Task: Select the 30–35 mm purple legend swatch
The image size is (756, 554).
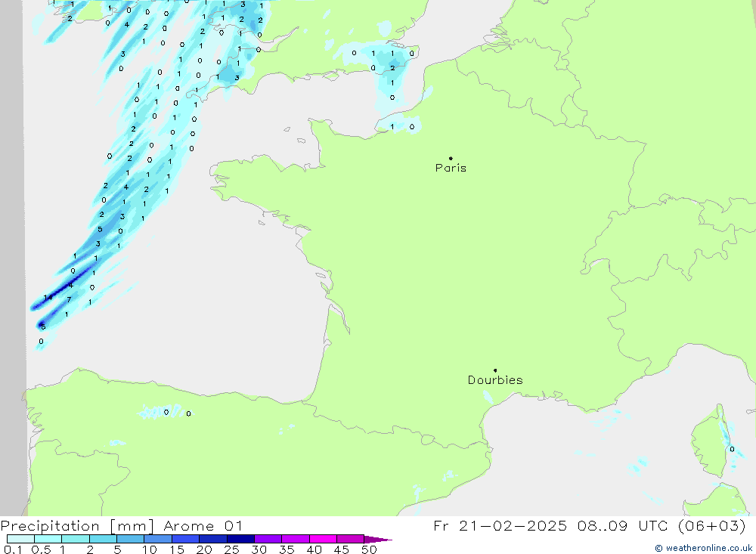Action: (268, 539)
